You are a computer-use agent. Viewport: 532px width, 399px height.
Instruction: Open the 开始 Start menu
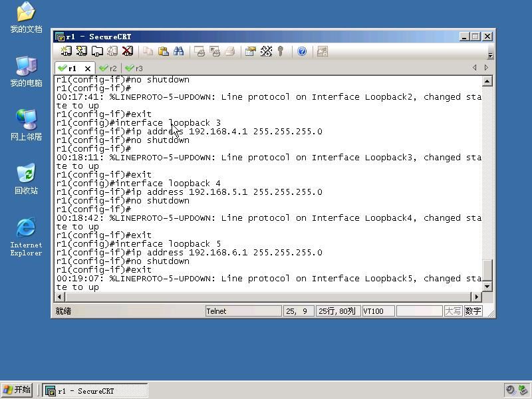pos(17,390)
